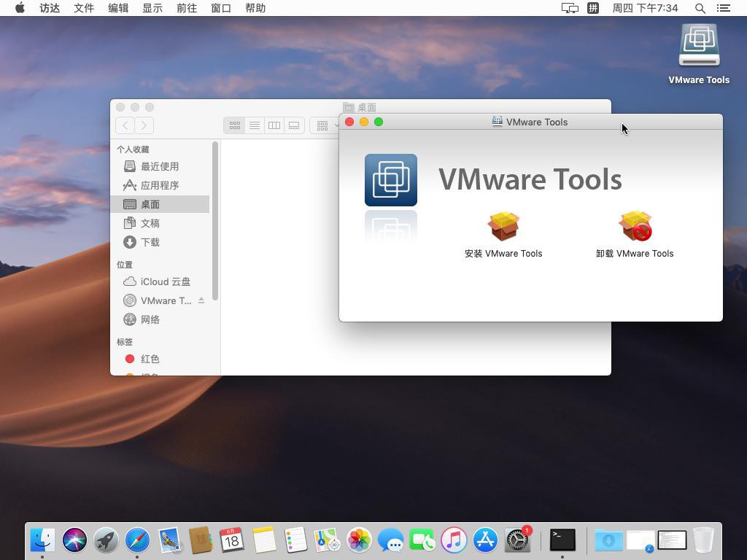Open the 前往 menu
Viewport: 747px width, 560px height.
187,8
